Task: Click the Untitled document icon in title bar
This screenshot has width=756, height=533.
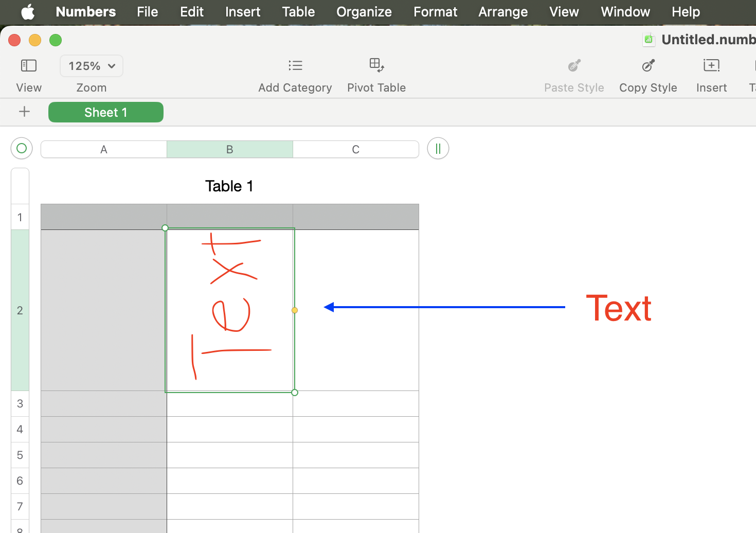Action: 649,40
